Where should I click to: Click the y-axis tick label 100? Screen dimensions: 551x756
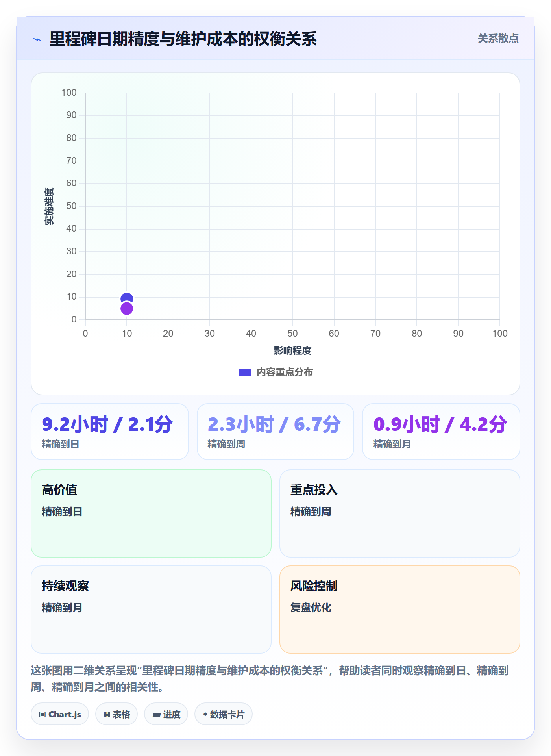coord(69,93)
